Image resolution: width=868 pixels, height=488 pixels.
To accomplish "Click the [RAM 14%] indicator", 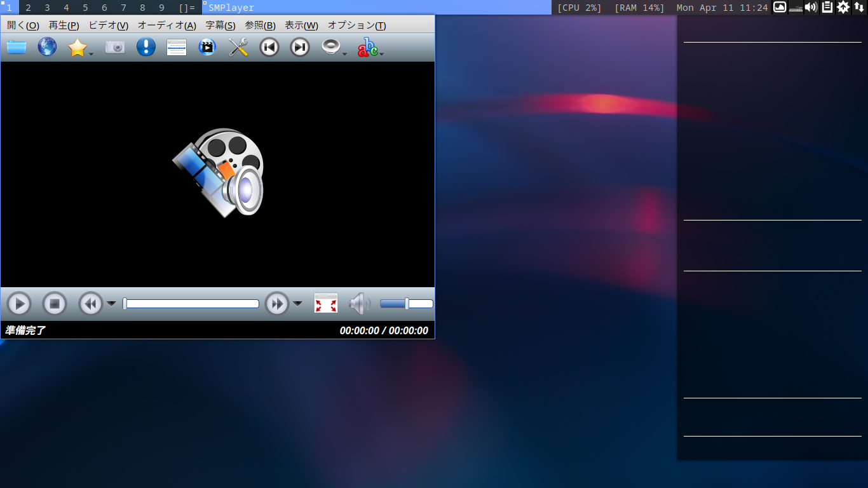I will coord(639,8).
